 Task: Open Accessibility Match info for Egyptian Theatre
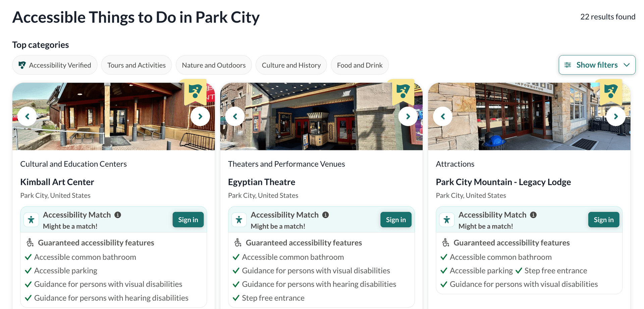pyautogui.click(x=325, y=215)
